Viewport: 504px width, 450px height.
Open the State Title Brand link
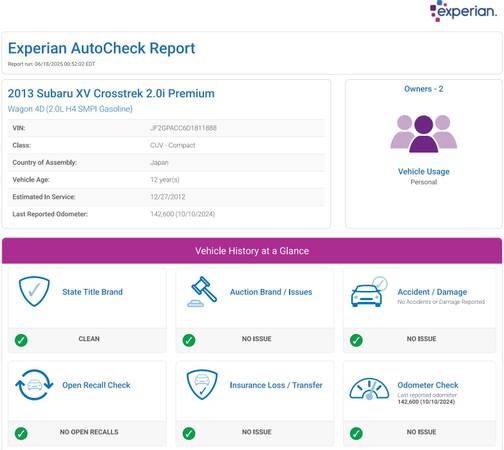92,292
